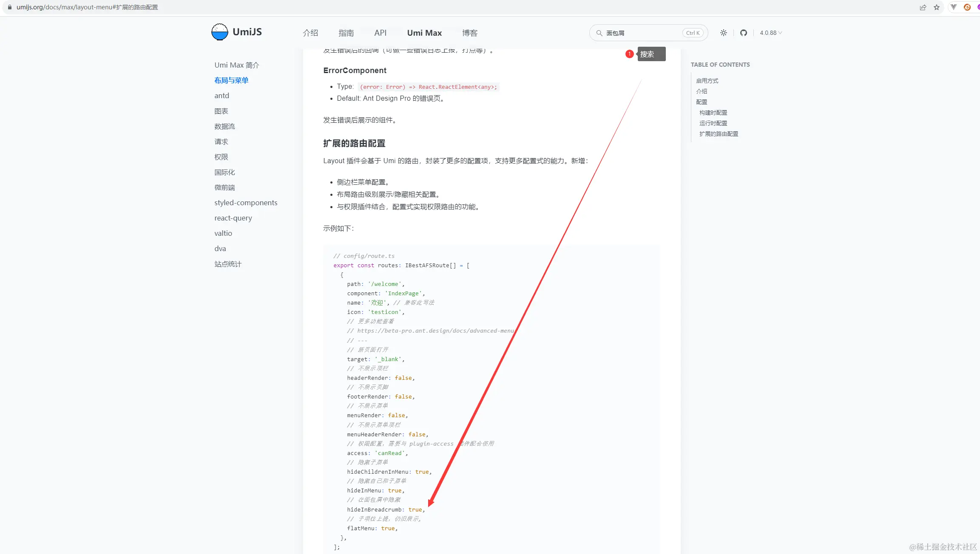Select the Umi Max navigation tab

tap(424, 33)
